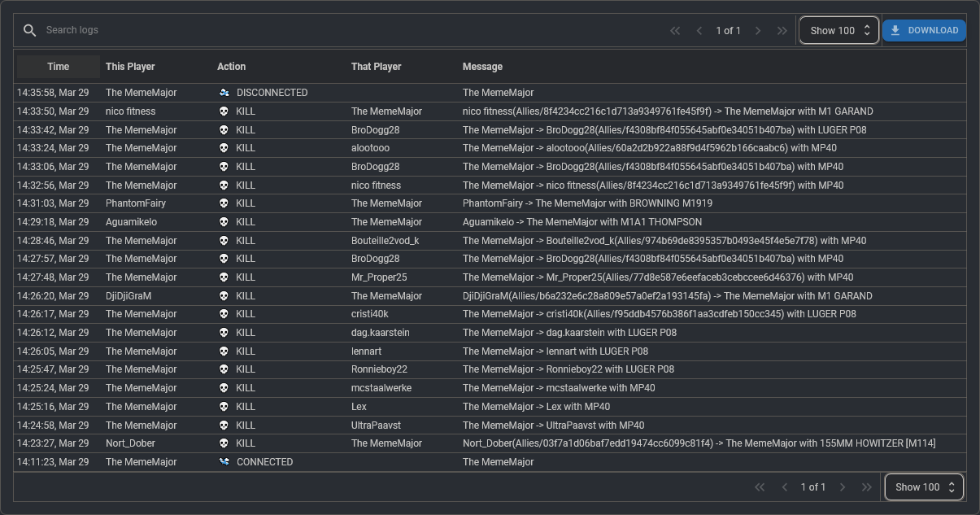Click the skull icon in the PhantomFairy row
The width and height of the screenshot is (980, 515).
tap(224, 203)
